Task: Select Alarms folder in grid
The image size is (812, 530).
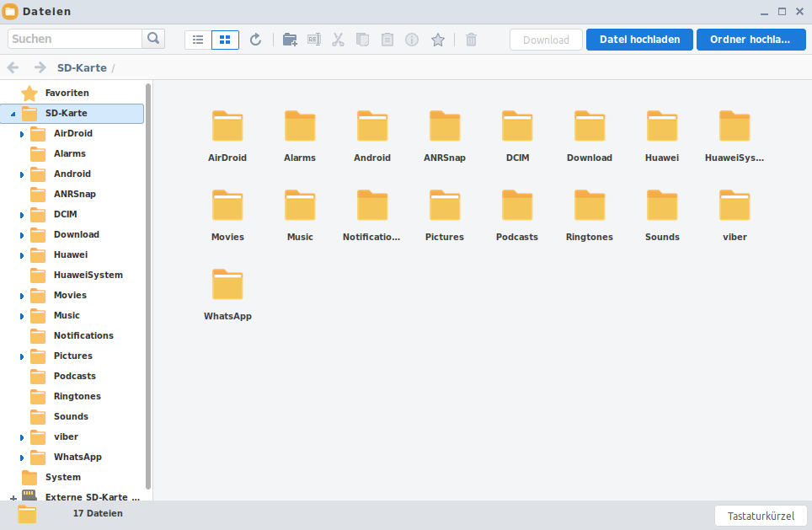Action: pyautogui.click(x=300, y=136)
